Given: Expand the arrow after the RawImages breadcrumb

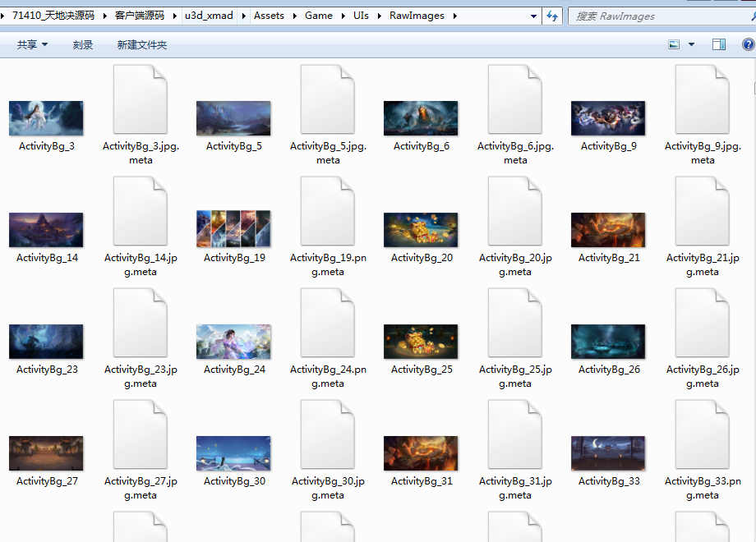Looking at the screenshot, I should click(x=454, y=16).
